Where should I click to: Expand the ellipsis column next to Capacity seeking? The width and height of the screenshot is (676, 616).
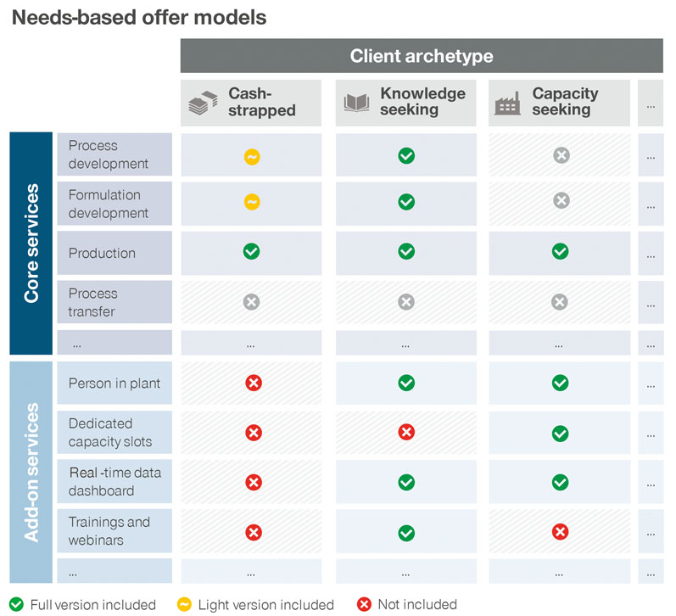coord(650,104)
